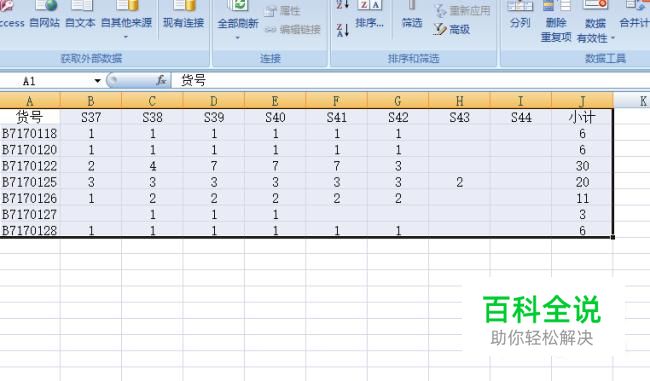This screenshot has width=650, height=381.
Task: Click subtotal 30 for B7170122
Action: tap(582, 166)
